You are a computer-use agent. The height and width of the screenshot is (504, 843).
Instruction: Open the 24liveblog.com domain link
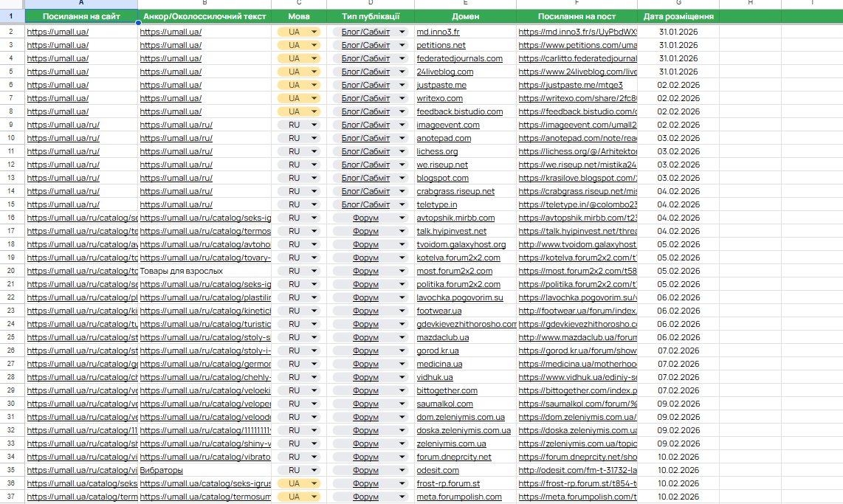(x=445, y=72)
